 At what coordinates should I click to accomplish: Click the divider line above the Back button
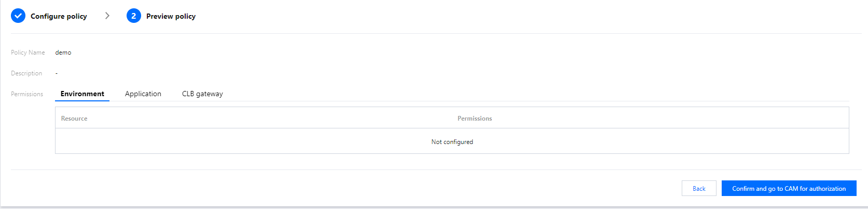(436, 169)
